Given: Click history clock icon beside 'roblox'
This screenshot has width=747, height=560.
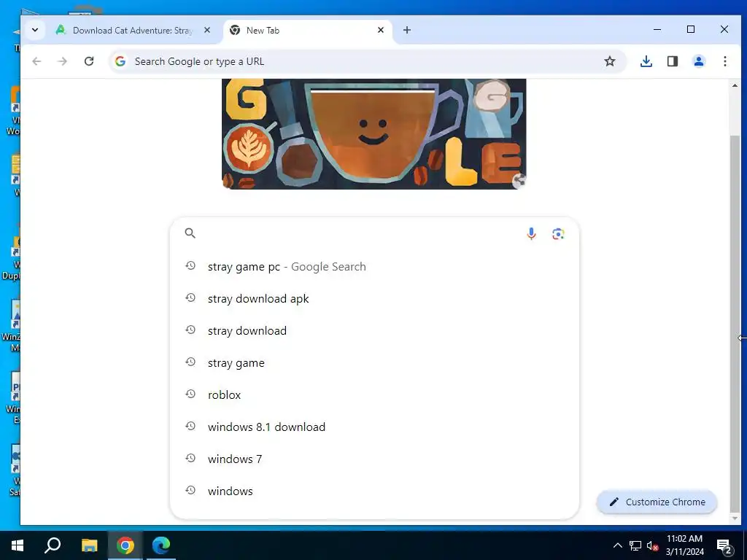Looking at the screenshot, I should pyautogui.click(x=190, y=394).
